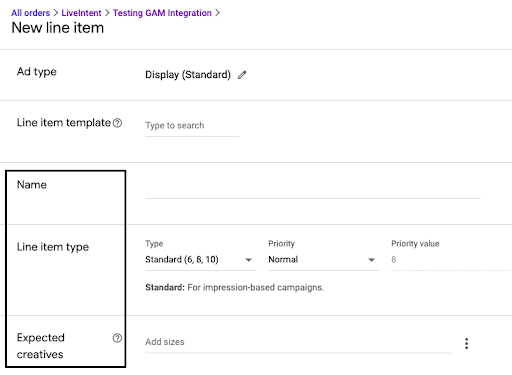The height and width of the screenshot is (375, 512).
Task: Click the Priority value field
Action: 451,260
